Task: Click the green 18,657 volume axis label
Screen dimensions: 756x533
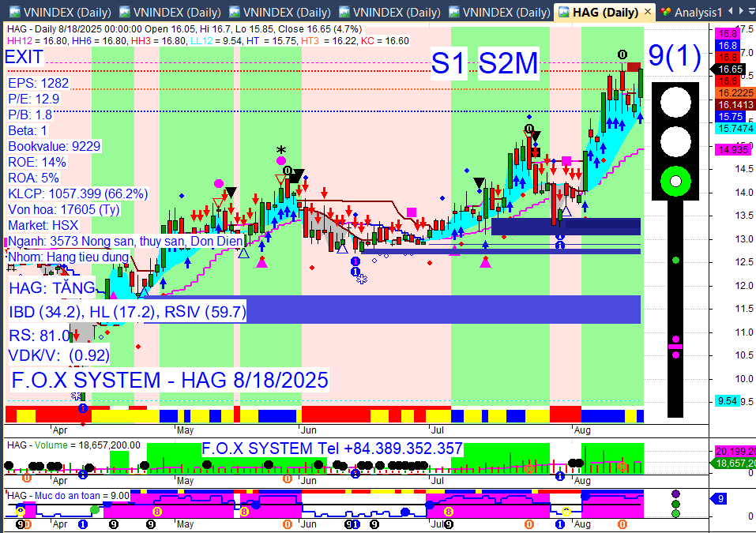Action: pos(735,464)
